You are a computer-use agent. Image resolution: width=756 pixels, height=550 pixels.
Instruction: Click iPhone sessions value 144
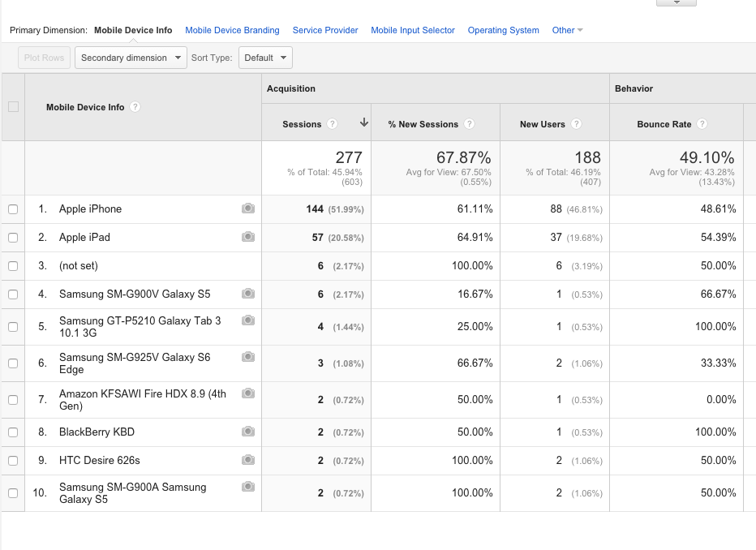(x=315, y=208)
